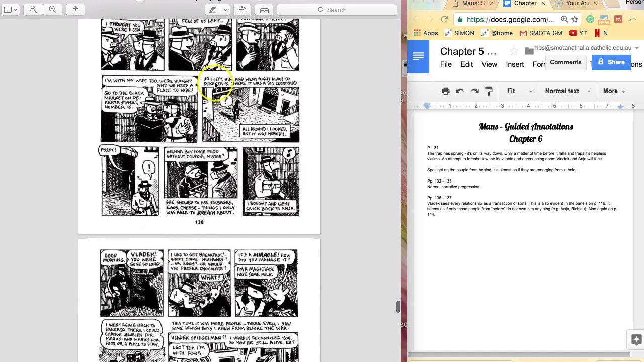Viewport: 644px width, 362px height.
Task: Click the right indent marker on ruler
Action: pyautogui.click(x=620, y=106)
